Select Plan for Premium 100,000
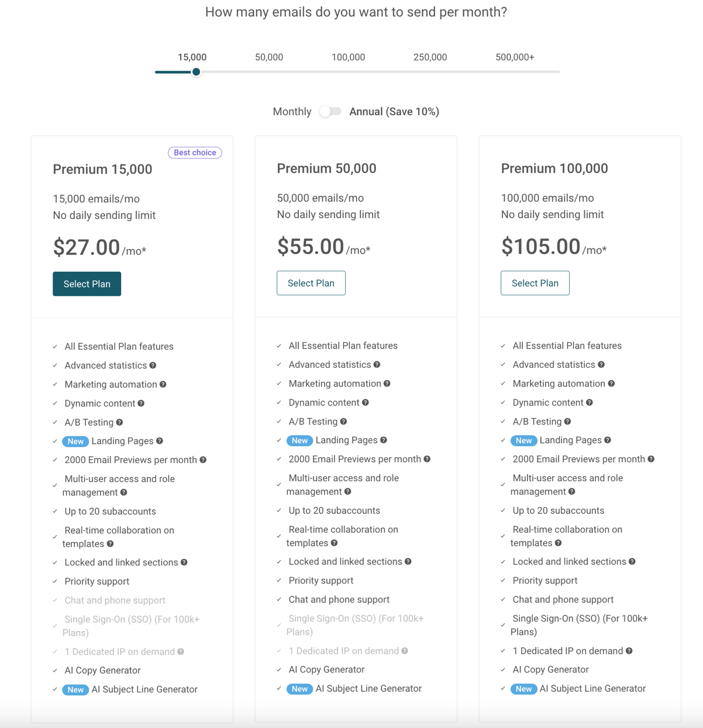 point(535,283)
